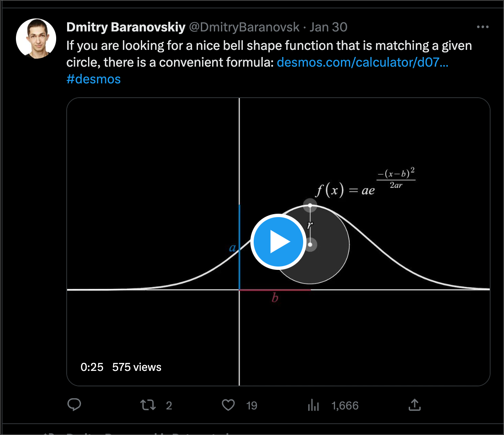Click the Dmitry Baranovskiy display name
This screenshot has width=504, height=435.
pyautogui.click(x=126, y=27)
